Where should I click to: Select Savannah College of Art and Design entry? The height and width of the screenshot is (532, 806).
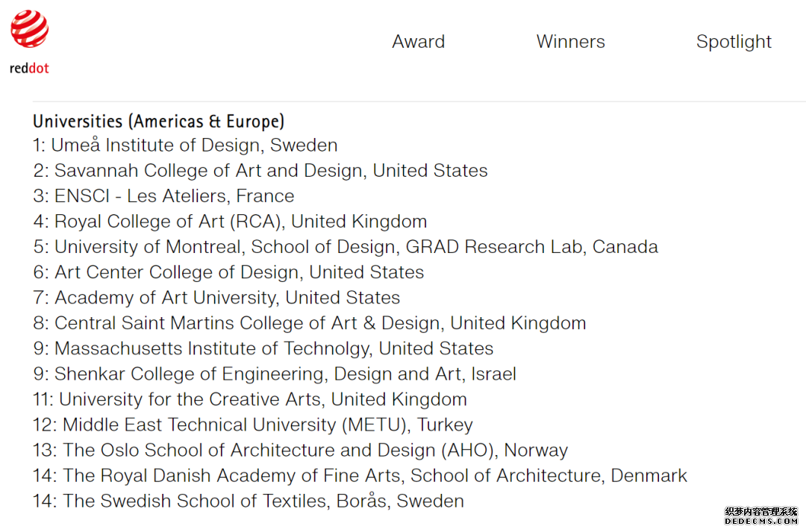point(260,171)
